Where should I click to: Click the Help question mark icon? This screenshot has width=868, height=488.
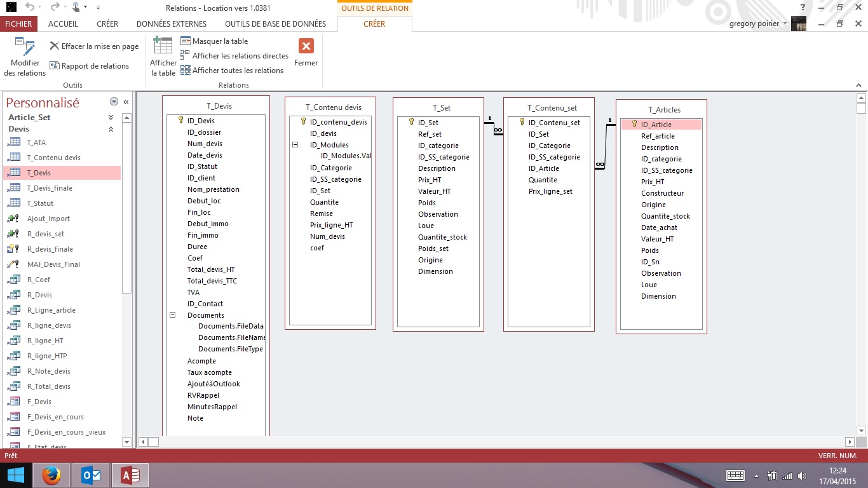(x=803, y=8)
